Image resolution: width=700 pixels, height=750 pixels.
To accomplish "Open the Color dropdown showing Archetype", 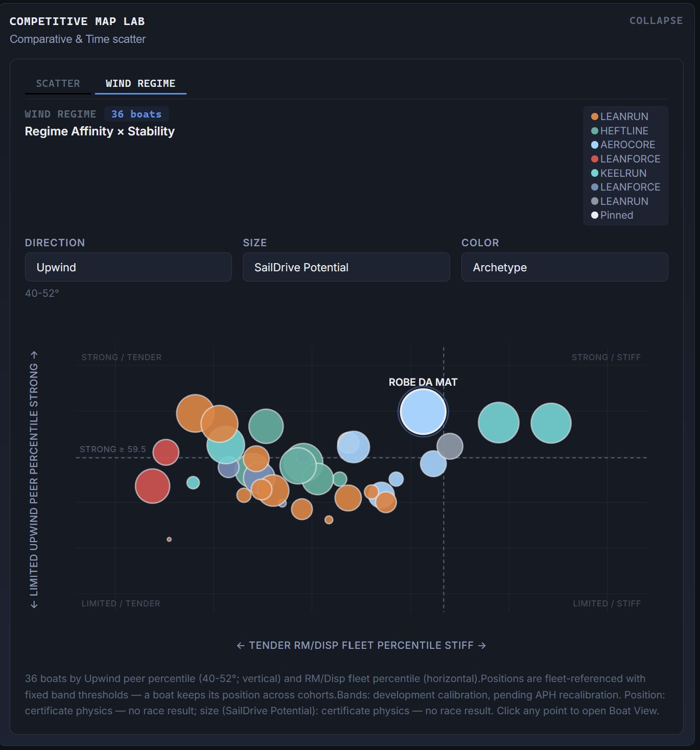I will pyautogui.click(x=565, y=267).
